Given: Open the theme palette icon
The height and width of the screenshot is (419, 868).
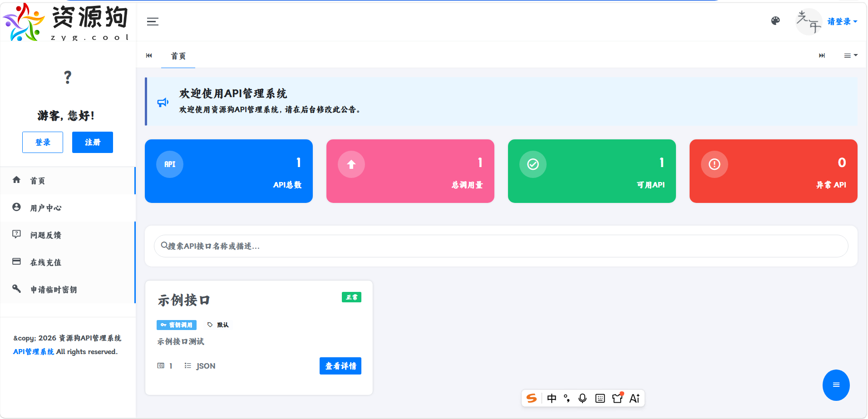Looking at the screenshot, I should coord(775,21).
